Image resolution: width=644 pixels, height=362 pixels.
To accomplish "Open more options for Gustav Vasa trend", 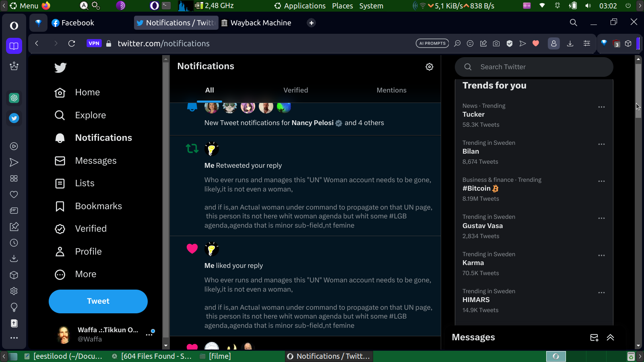I will [x=601, y=218].
